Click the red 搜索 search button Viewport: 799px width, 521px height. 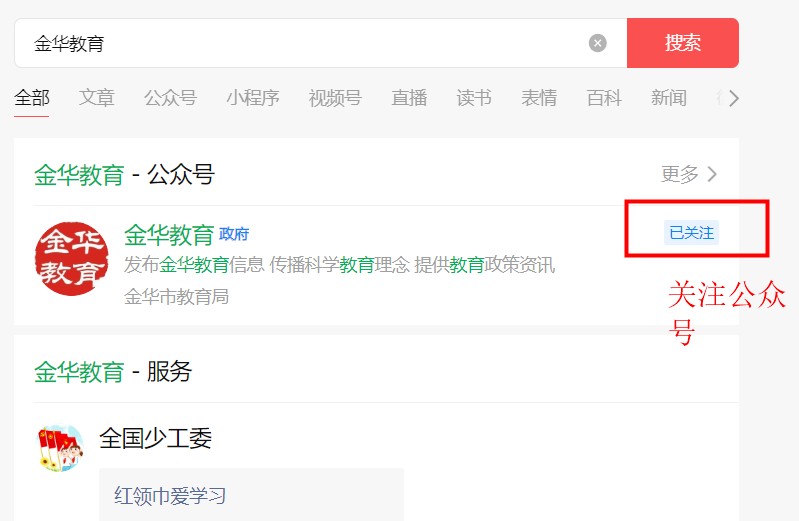pyautogui.click(x=683, y=43)
